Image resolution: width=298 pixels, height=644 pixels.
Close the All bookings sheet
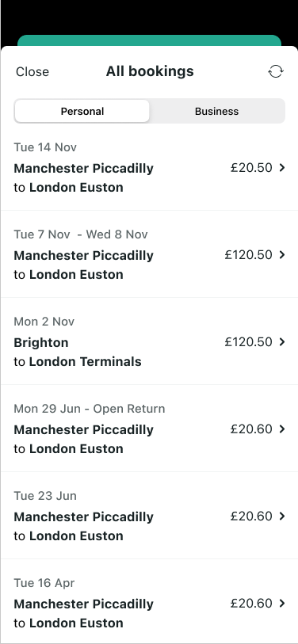[x=32, y=71]
